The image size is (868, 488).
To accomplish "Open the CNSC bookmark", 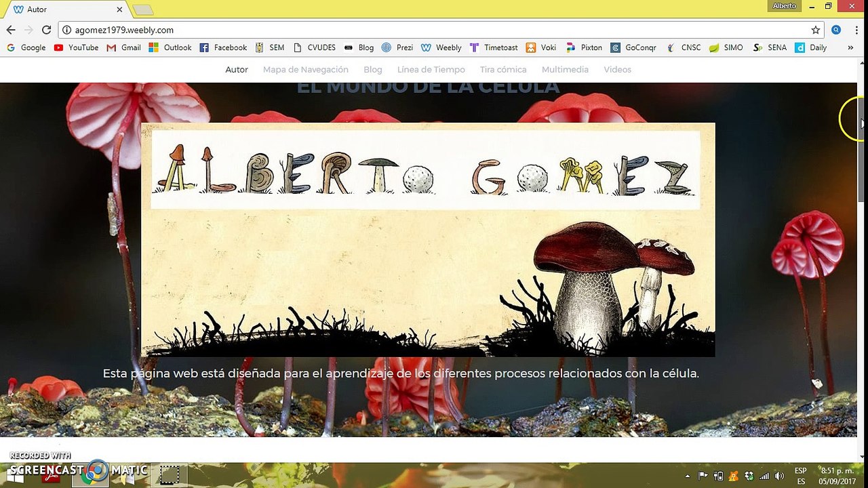I will [684, 47].
